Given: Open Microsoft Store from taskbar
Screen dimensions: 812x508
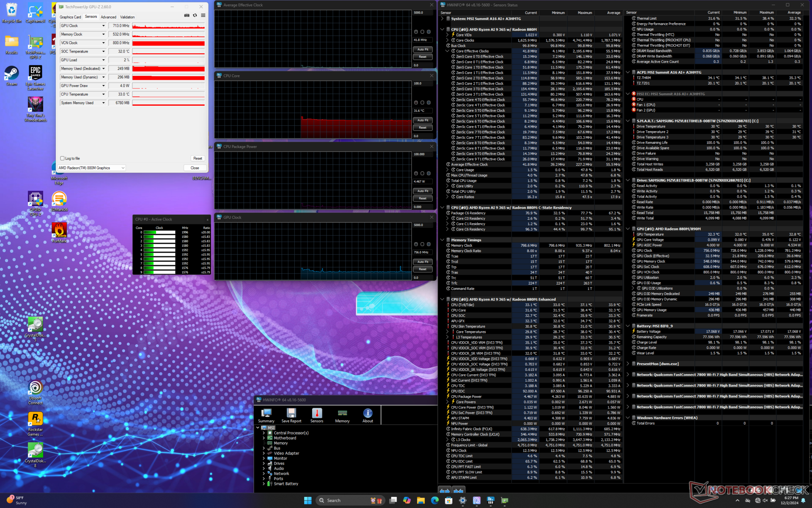Looking at the screenshot, I should (x=449, y=500).
